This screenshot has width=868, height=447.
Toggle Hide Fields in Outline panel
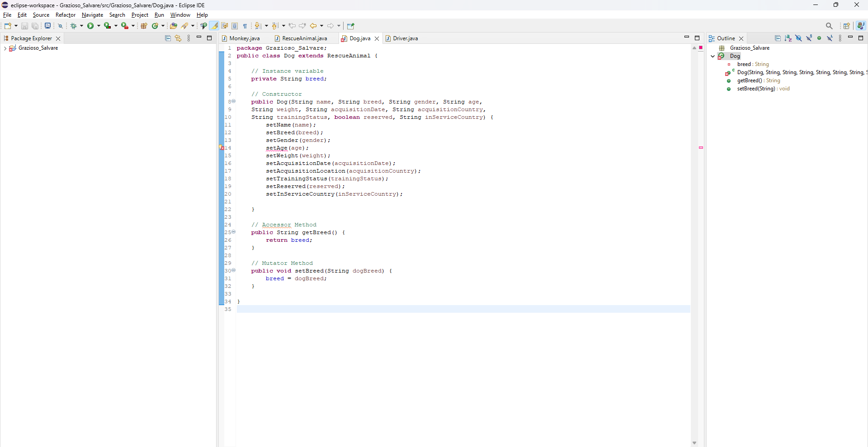pyautogui.click(x=798, y=38)
